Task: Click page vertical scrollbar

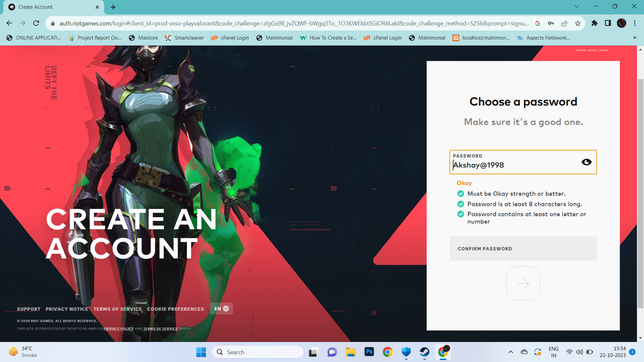Action: pos(640,193)
